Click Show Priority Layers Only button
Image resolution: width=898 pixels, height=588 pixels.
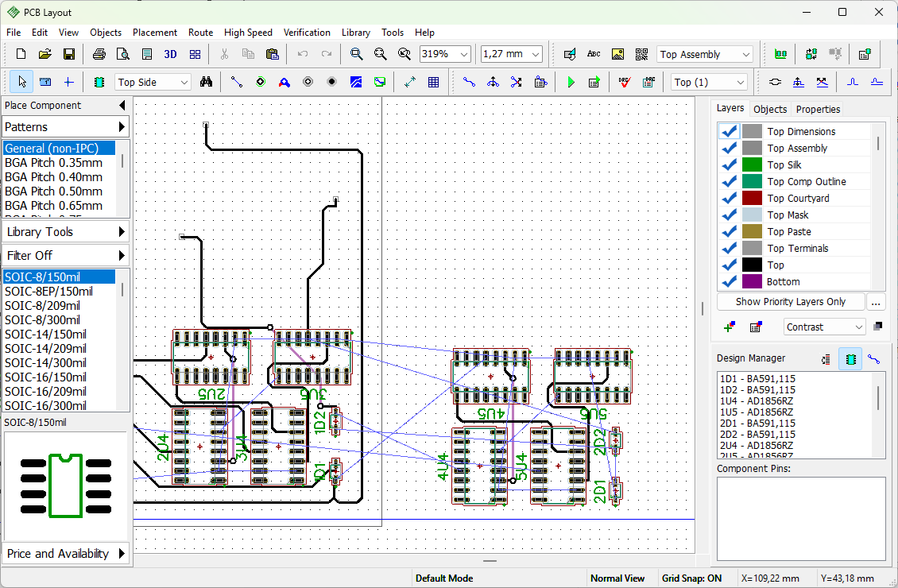point(791,302)
